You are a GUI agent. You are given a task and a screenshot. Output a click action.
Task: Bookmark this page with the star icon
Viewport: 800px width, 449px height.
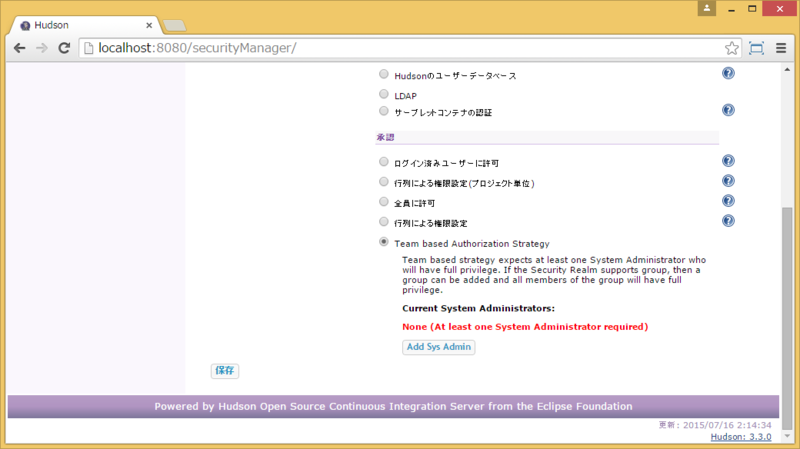(x=732, y=48)
